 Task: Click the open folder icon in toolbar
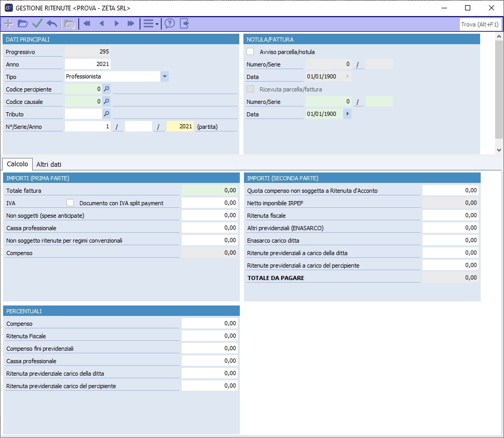pos(22,23)
